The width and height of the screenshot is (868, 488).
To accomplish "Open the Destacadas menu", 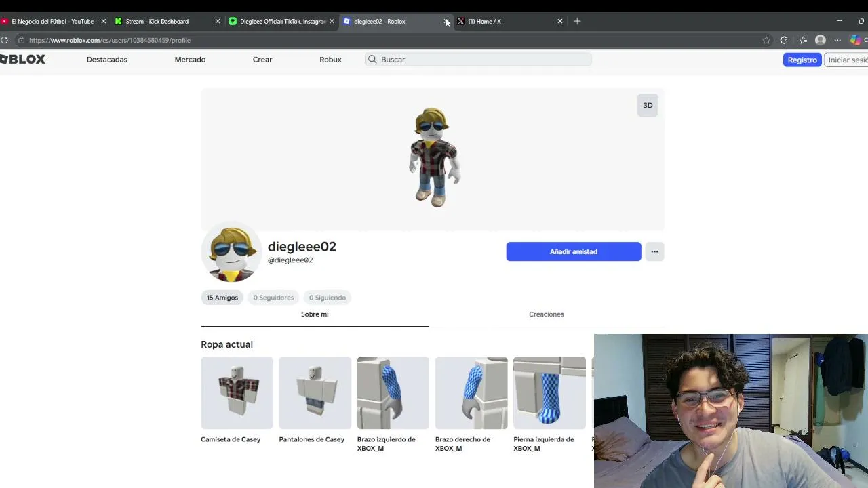I will tap(107, 60).
